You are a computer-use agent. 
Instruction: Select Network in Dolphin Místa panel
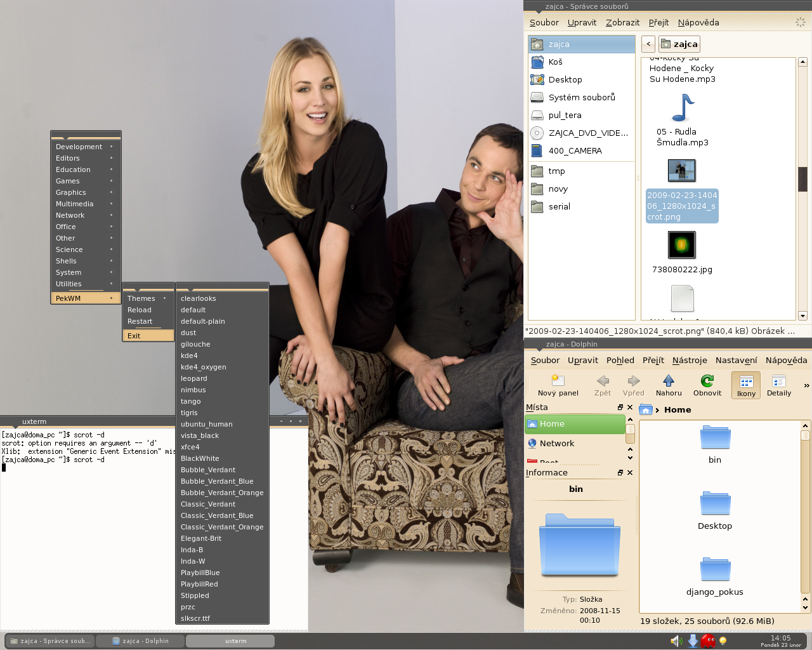(575, 444)
